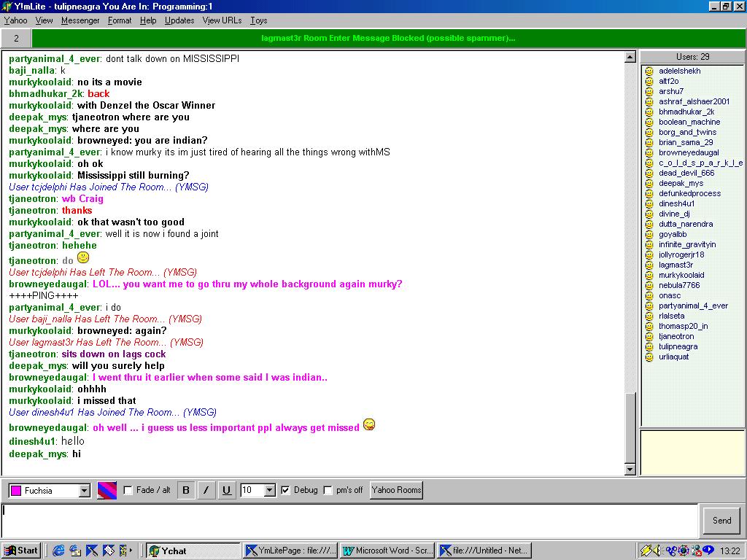Switch to Ychat taskbar button
The width and height of the screenshot is (747, 560).
pyautogui.click(x=193, y=551)
